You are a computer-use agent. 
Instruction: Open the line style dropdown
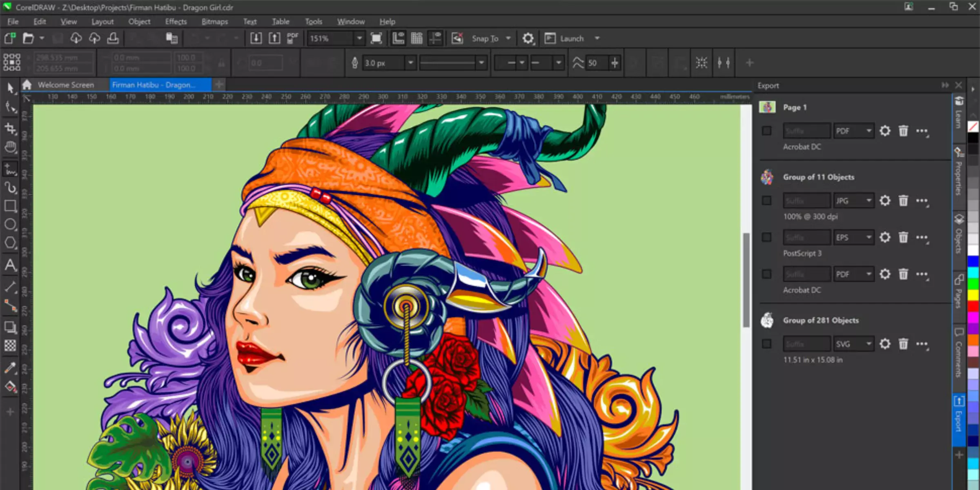point(481,63)
